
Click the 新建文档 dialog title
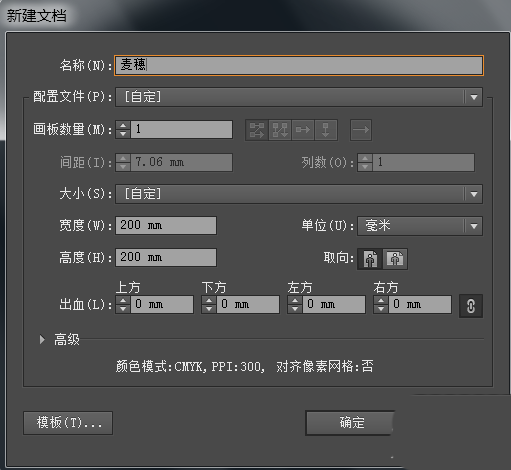pos(37,16)
